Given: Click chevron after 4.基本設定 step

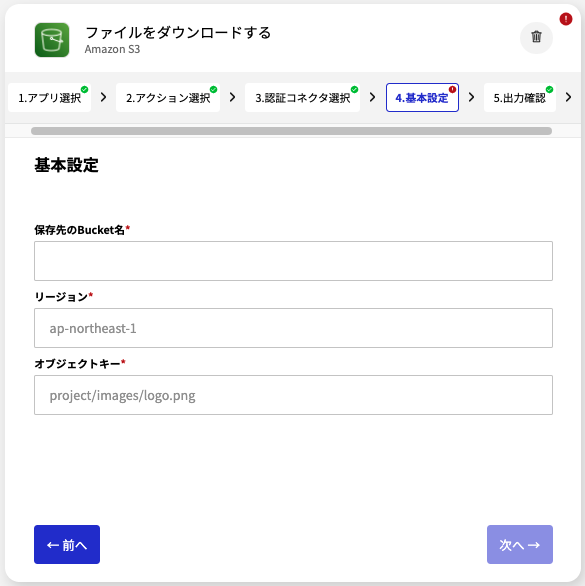Looking at the screenshot, I should point(471,98).
